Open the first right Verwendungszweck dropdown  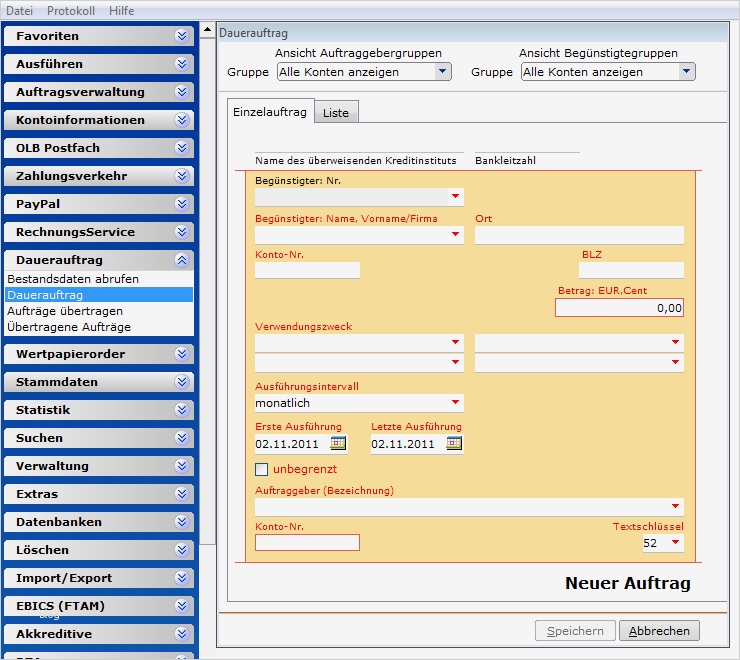coord(675,342)
